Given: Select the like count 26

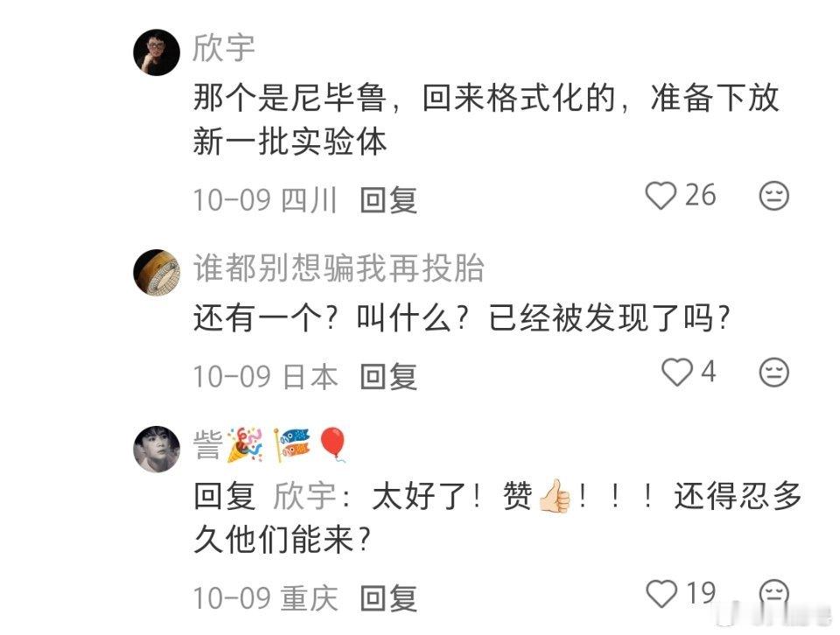Looking at the screenshot, I should point(701,195).
